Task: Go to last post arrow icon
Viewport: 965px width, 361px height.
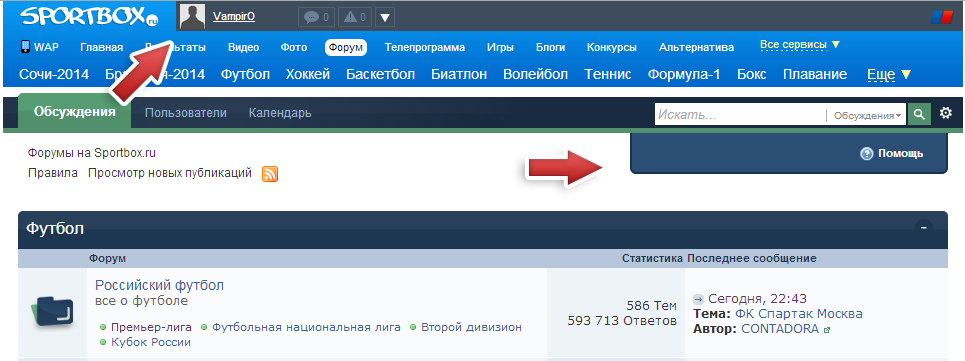Action: [698, 300]
